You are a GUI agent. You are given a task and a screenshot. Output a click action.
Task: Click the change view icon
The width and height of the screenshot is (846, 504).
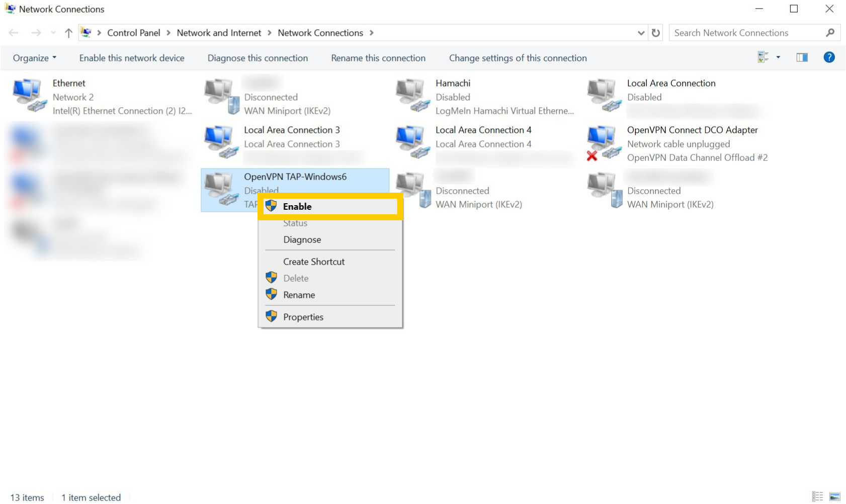[763, 57]
